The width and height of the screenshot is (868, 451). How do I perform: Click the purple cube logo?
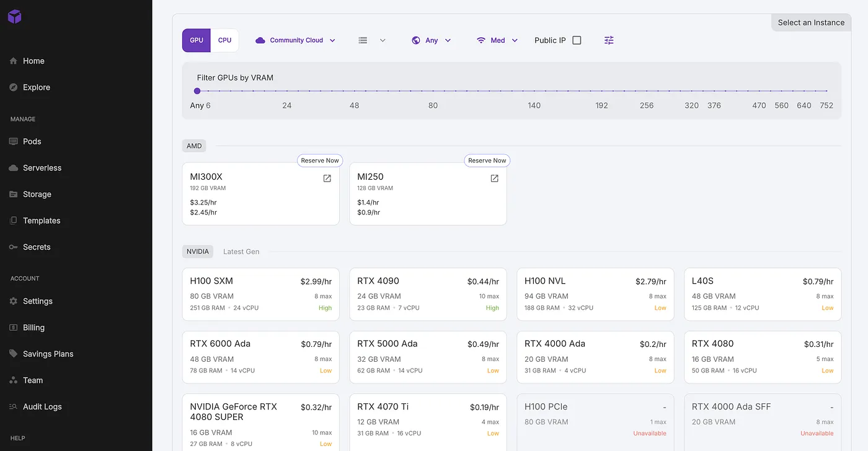click(x=15, y=17)
